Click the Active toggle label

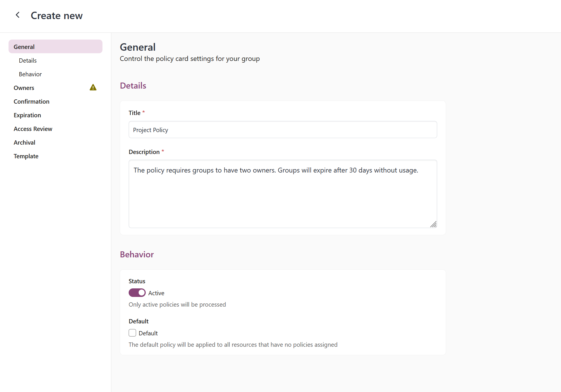[156, 293]
